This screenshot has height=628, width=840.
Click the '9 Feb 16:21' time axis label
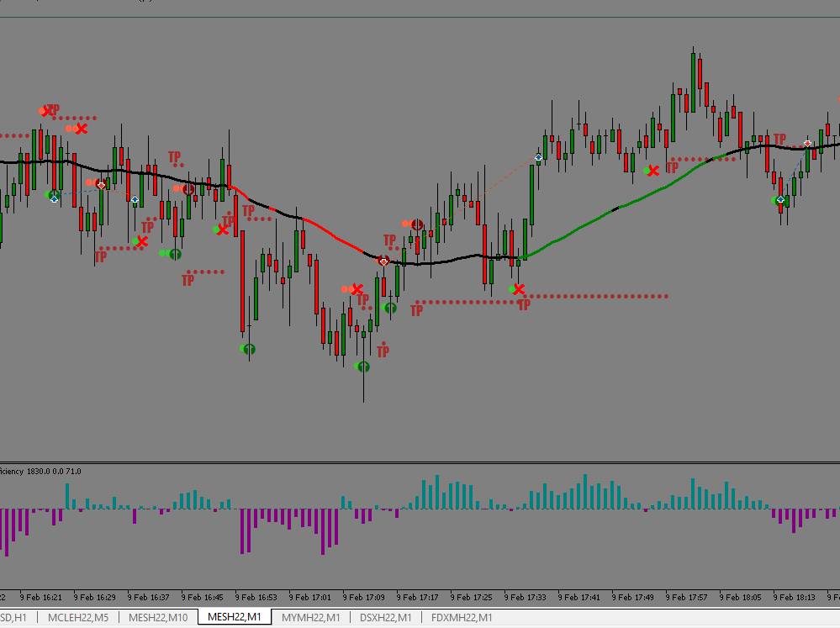click(x=40, y=597)
